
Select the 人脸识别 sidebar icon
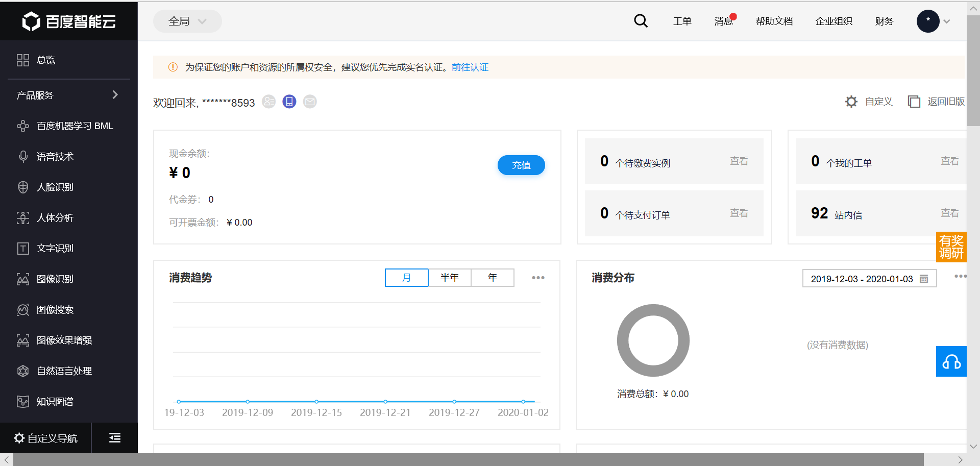click(x=23, y=187)
